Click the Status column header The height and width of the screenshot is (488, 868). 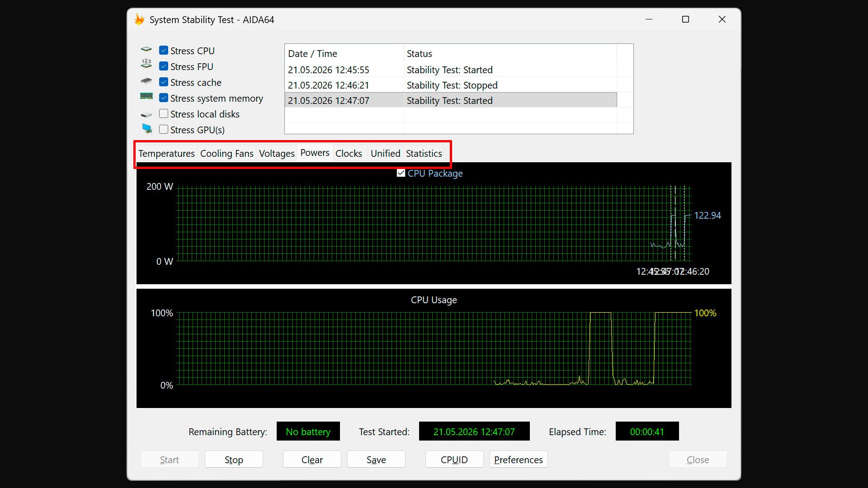coord(510,53)
